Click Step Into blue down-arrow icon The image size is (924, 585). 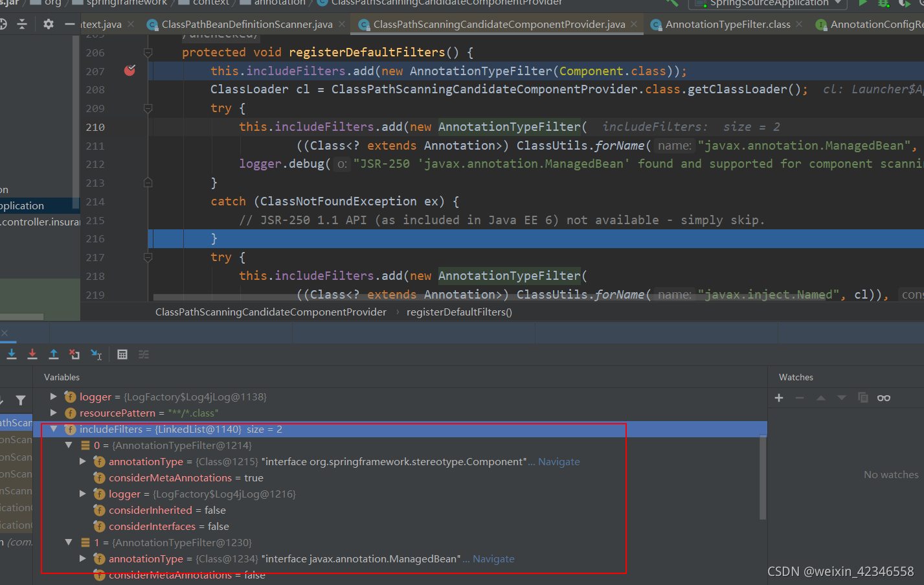pos(12,354)
